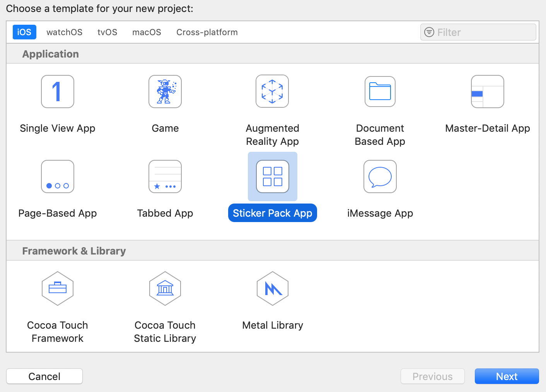Click the filter icon in search field

tap(429, 32)
